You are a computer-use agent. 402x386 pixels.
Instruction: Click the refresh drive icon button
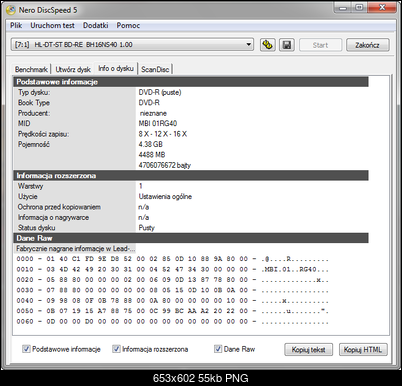[x=268, y=45]
